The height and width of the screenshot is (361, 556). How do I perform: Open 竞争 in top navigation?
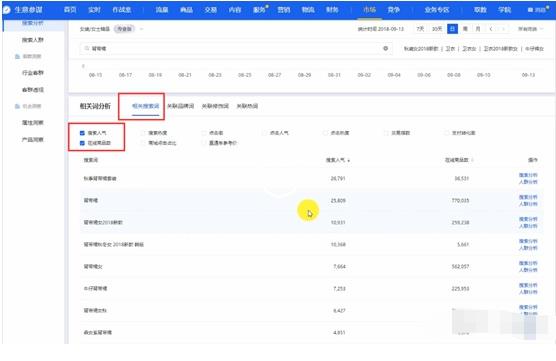pos(393,10)
